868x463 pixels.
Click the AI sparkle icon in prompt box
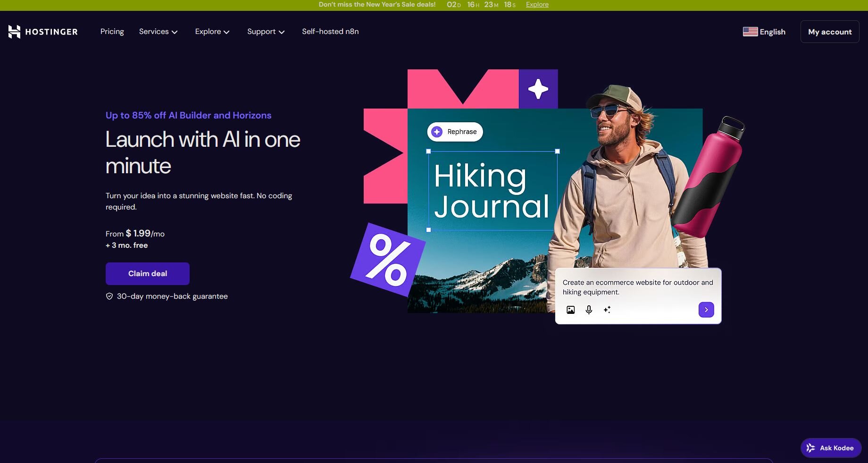[607, 310]
